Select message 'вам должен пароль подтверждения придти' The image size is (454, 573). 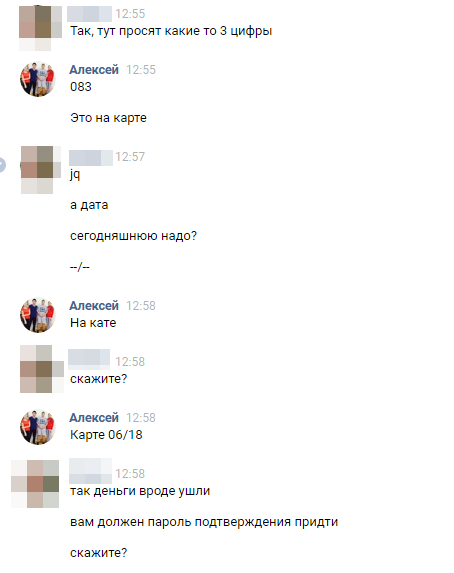(204, 522)
